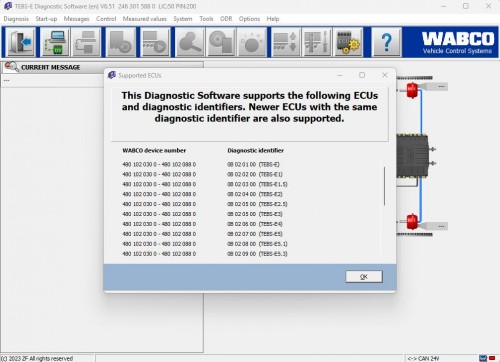Click the upper red brake chamber
Screen dimensions: 500x362
click(412, 90)
